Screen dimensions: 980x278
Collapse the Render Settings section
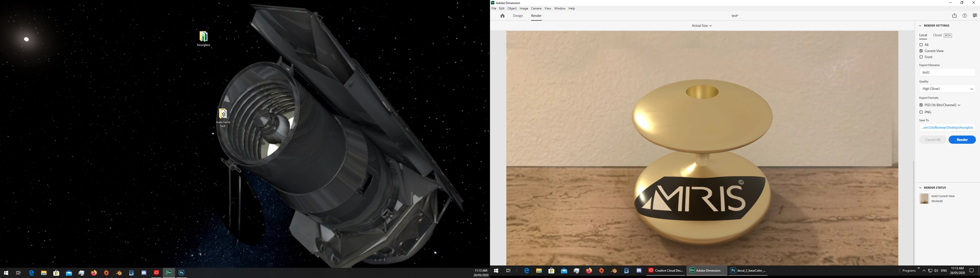pos(920,26)
